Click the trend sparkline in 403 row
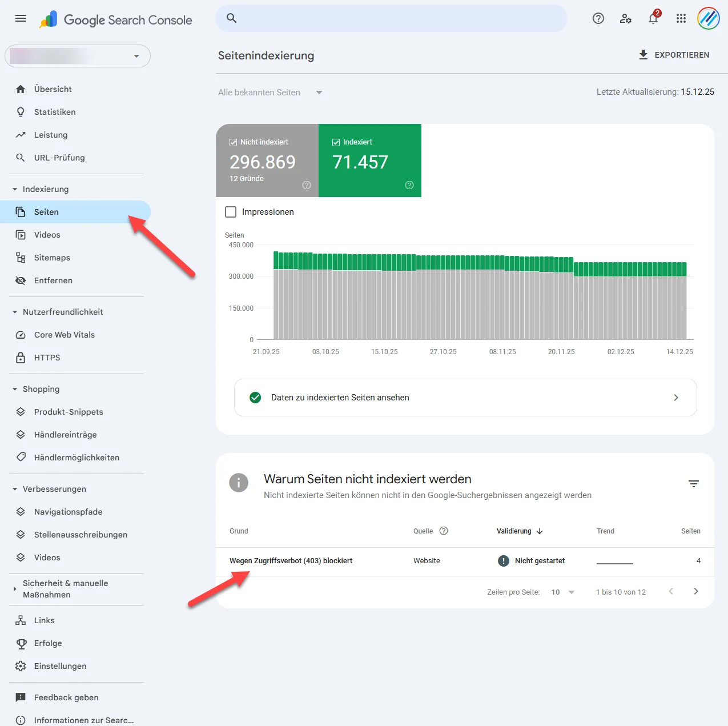Viewport: 728px width, 726px height. [x=615, y=563]
